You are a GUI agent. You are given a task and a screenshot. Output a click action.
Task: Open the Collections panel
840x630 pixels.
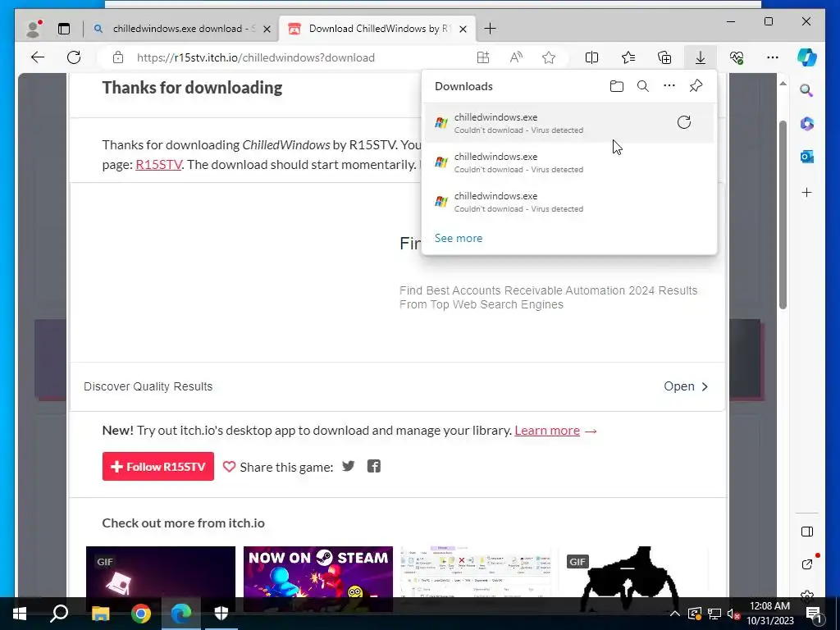(x=664, y=57)
